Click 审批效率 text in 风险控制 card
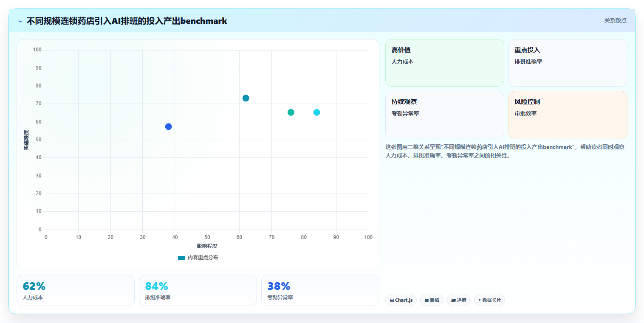The width and height of the screenshot is (644, 323). 525,114
